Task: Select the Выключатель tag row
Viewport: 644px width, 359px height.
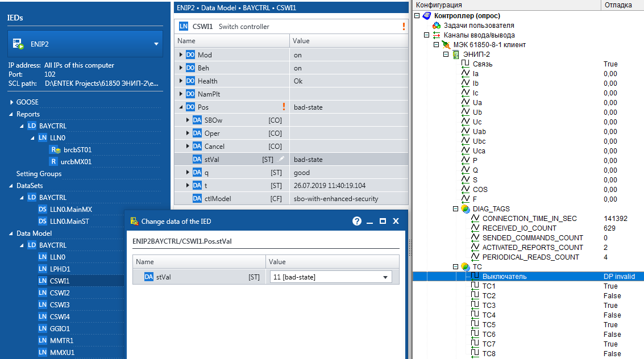Action: 504,277
